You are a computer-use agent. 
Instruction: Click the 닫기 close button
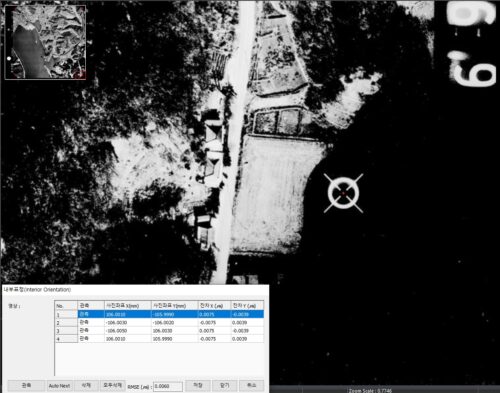click(225, 385)
